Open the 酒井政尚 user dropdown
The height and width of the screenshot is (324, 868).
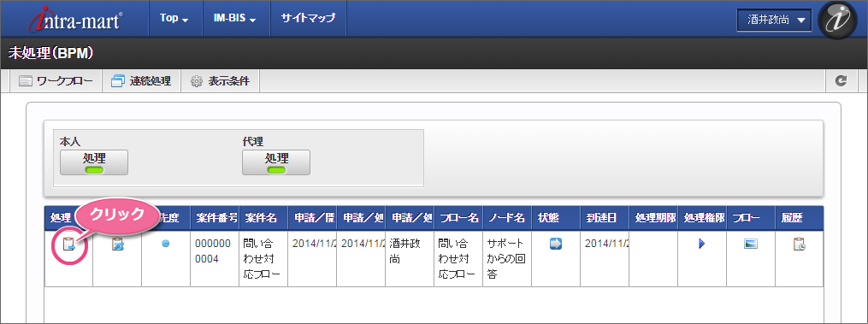(x=774, y=20)
